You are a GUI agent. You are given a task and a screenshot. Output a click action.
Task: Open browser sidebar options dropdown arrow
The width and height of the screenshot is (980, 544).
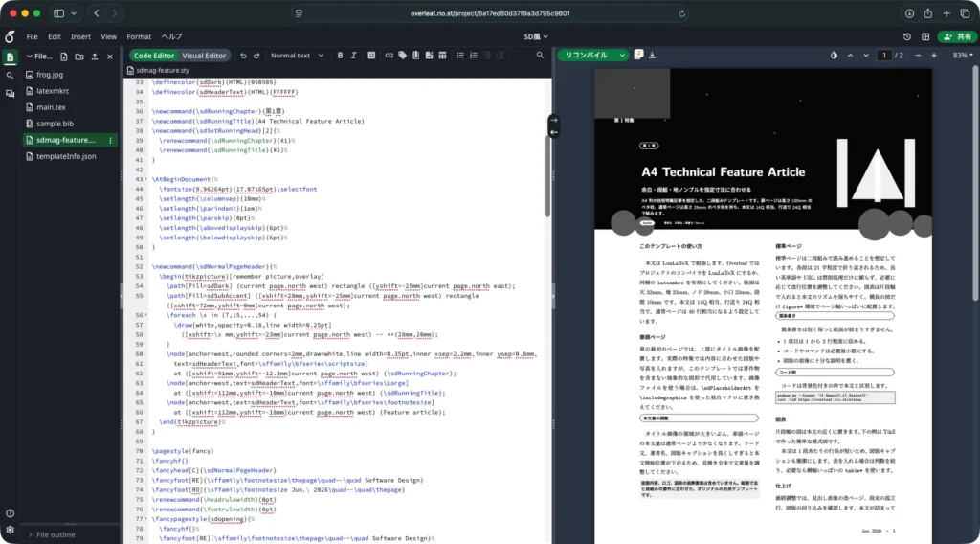tap(74, 13)
